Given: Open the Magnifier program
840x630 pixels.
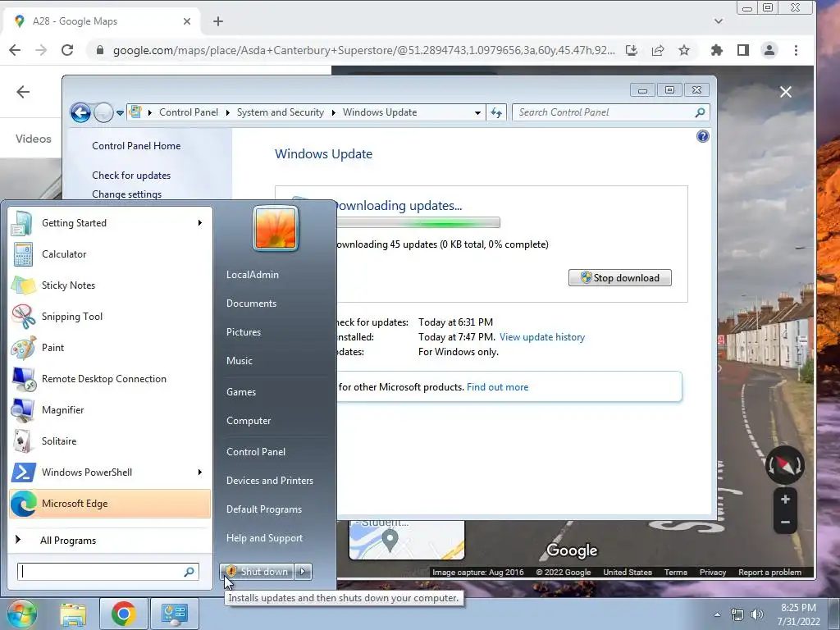Looking at the screenshot, I should click(x=110, y=410).
